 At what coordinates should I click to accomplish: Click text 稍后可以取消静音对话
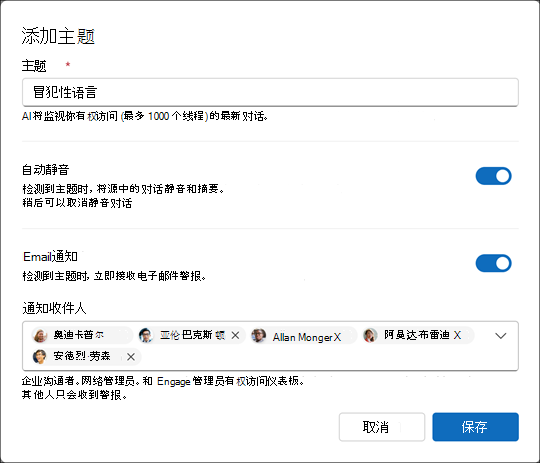pos(77,203)
